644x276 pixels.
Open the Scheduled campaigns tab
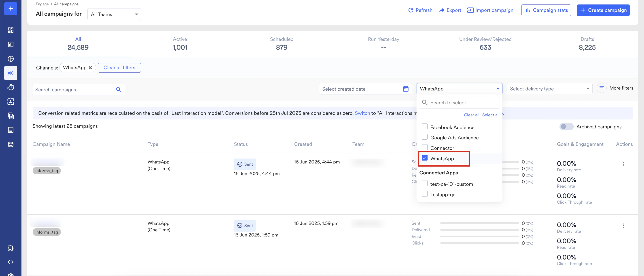point(282,44)
